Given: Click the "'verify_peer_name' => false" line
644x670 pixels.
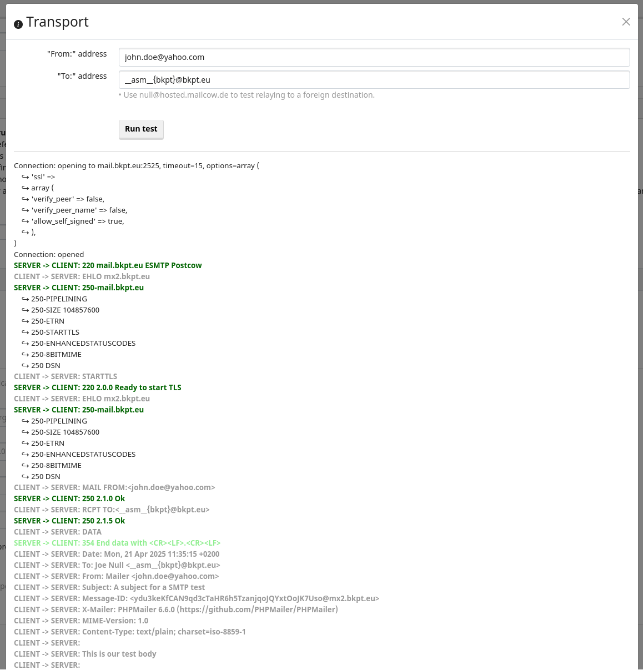Looking at the screenshot, I should (x=74, y=210).
